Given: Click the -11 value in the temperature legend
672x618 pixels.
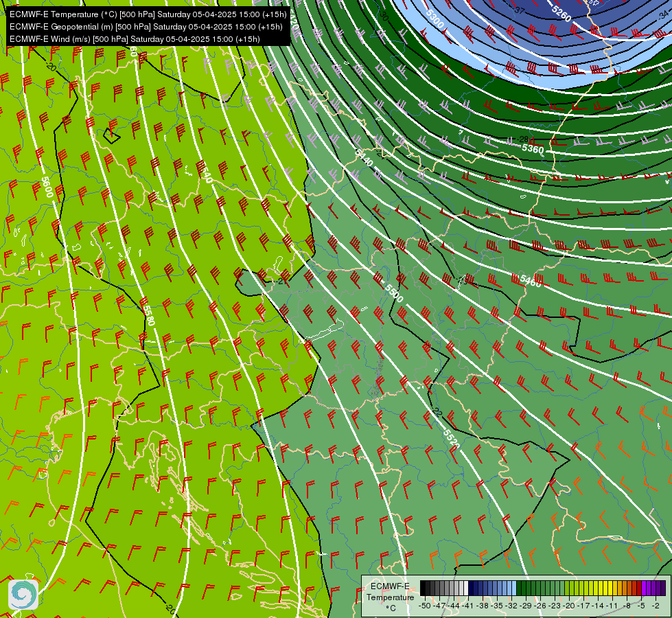Looking at the screenshot, I should 612,606.
